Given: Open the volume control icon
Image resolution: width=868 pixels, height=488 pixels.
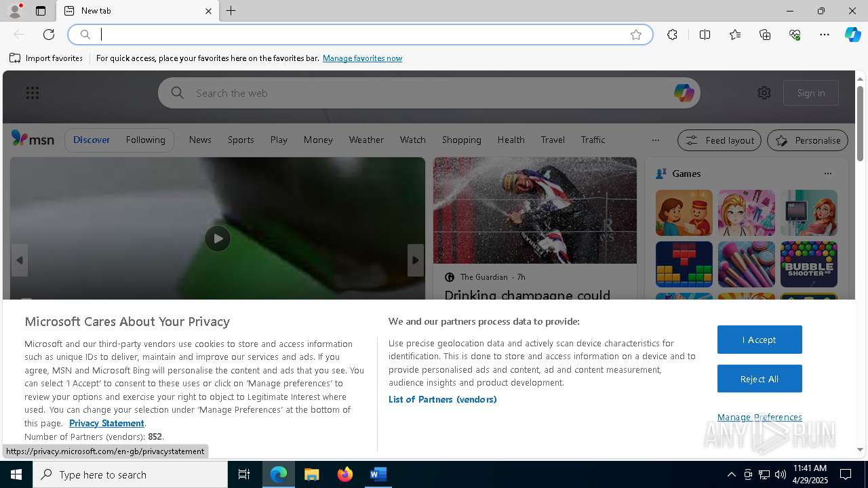Looking at the screenshot, I should 781,474.
